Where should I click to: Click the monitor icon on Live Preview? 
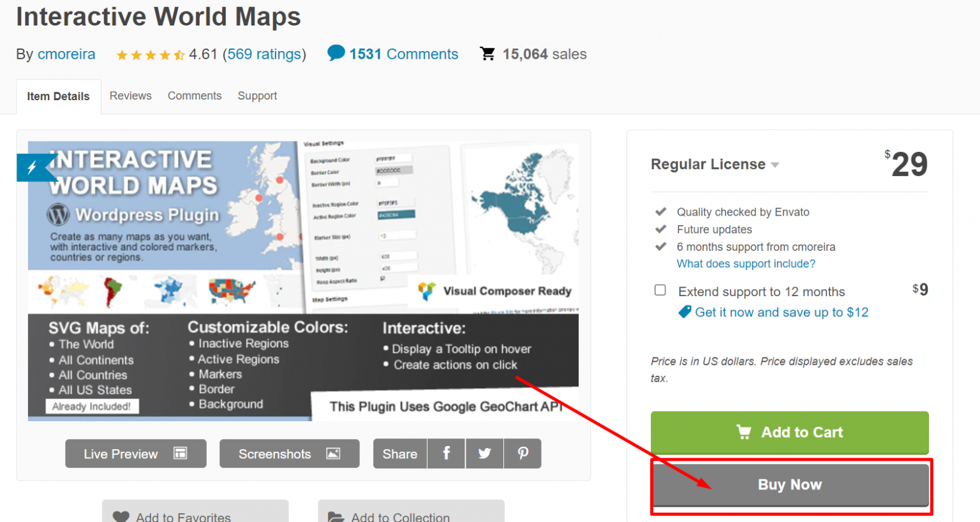click(x=181, y=453)
